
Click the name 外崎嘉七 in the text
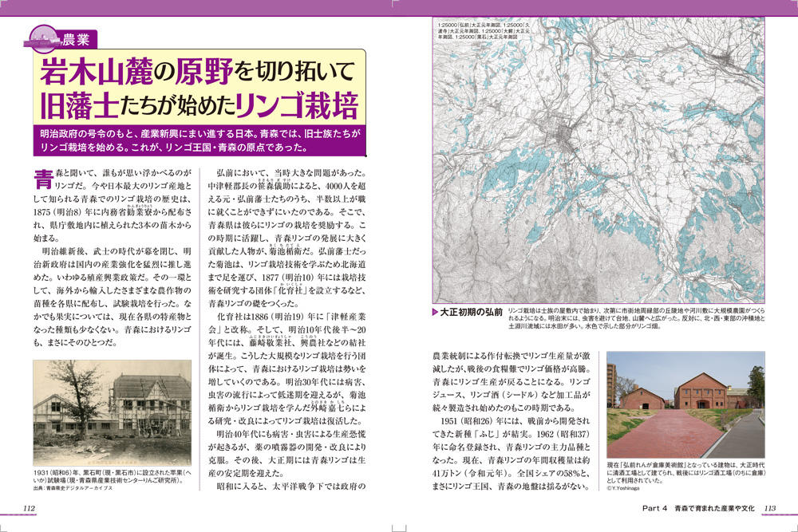click(328, 408)
